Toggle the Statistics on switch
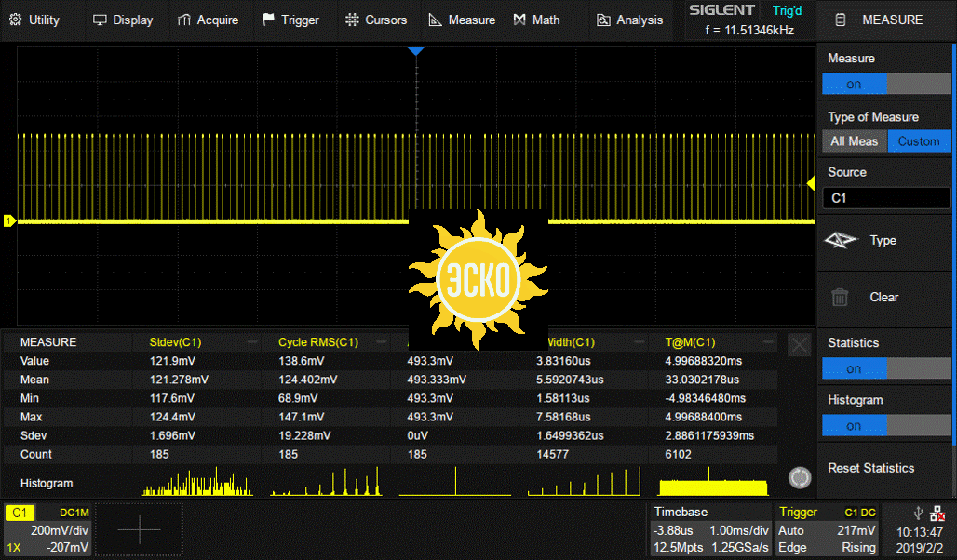957x560 pixels. click(x=886, y=368)
